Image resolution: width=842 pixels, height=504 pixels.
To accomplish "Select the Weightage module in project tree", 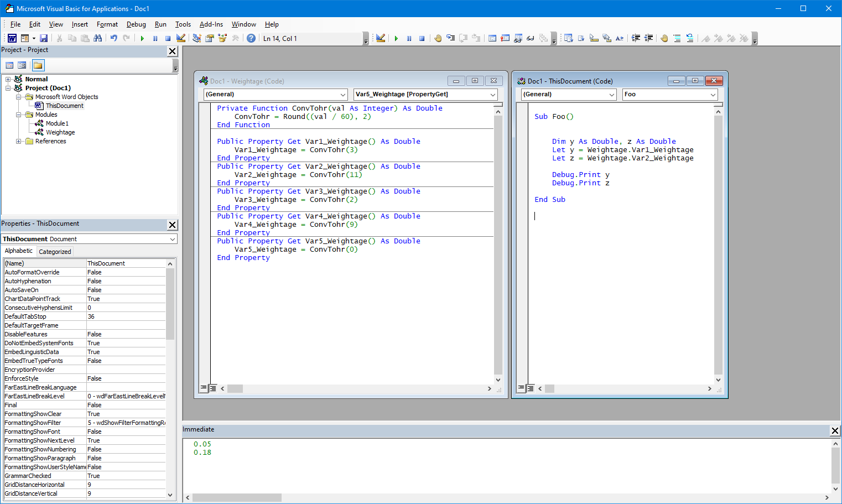I will pos(60,132).
